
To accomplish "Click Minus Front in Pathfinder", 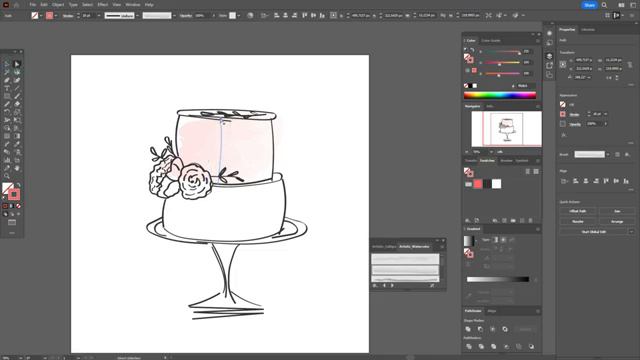I will coord(480,329).
